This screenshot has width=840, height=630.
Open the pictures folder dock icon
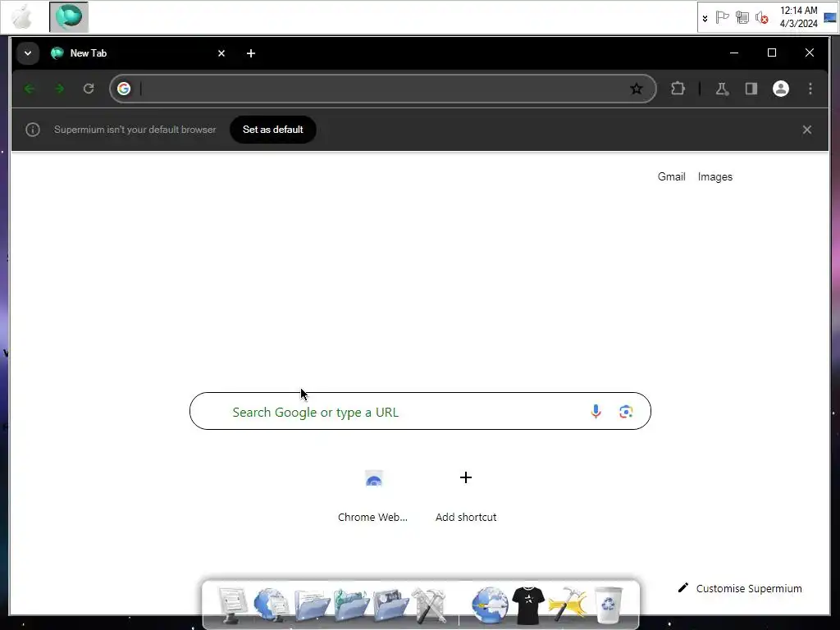click(390, 605)
